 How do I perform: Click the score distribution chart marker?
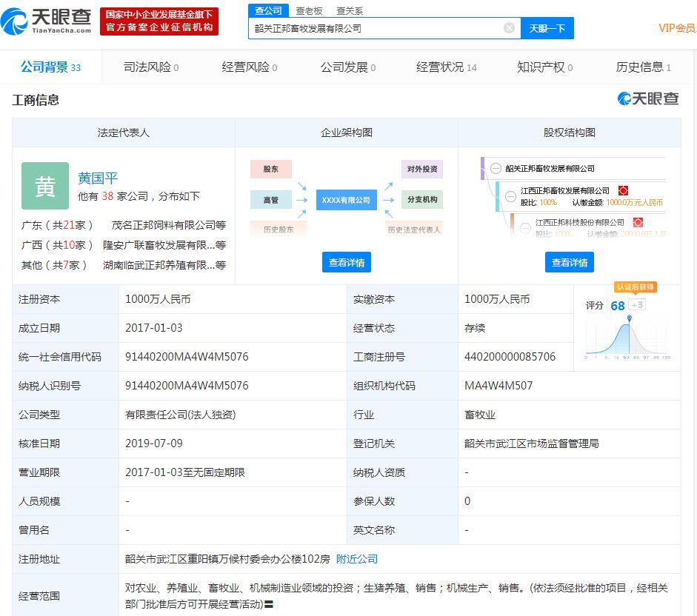click(x=629, y=318)
